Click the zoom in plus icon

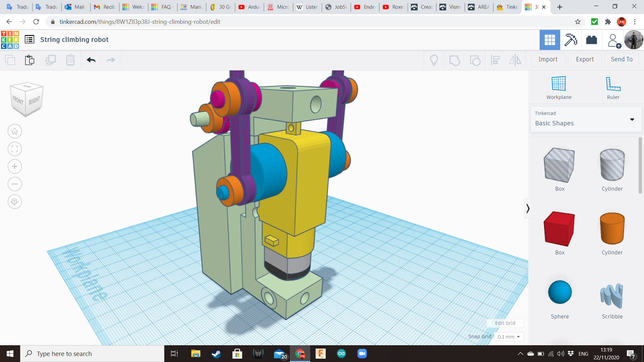tap(15, 167)
